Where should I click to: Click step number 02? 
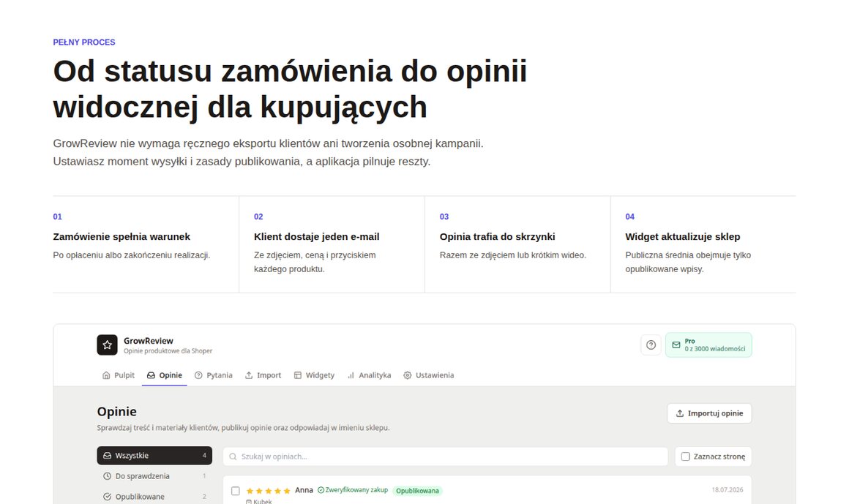point(258,217)
